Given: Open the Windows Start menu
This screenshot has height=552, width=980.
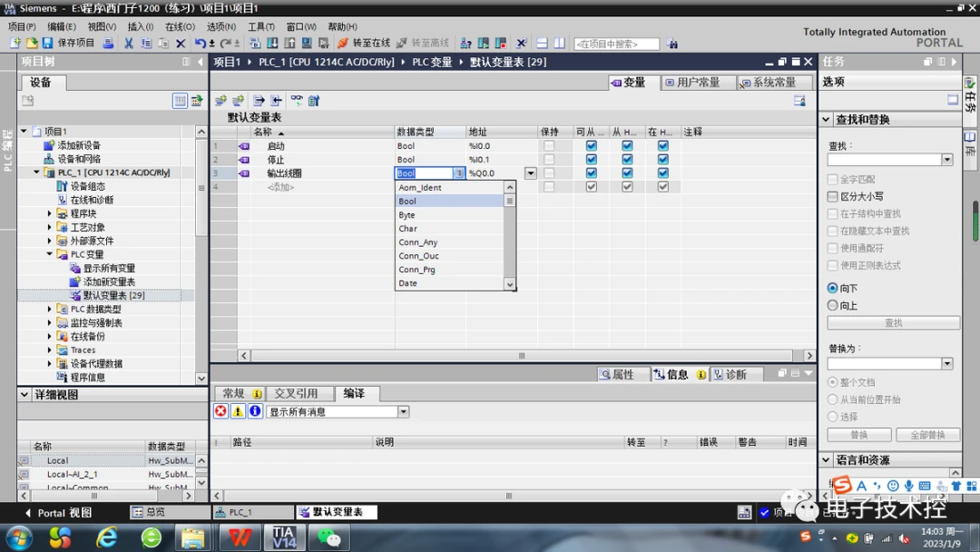Looking at the screenshot, I should pos(19,537).
